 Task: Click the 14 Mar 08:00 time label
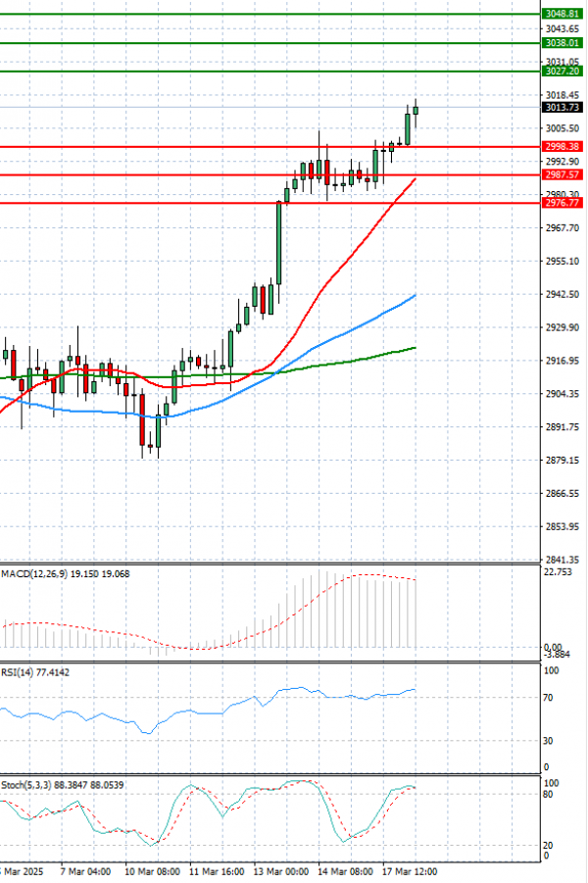click(345, 872)
